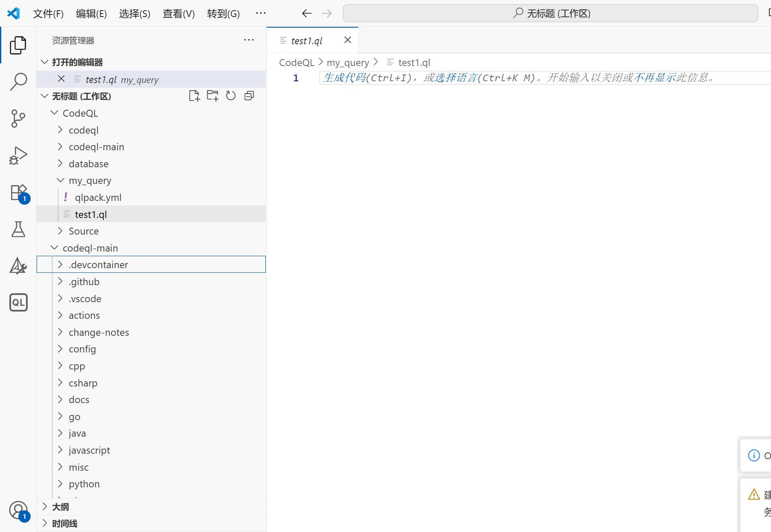The width and height of the screenshot is (771, 532).
Task: Click the 不再显示 link in editor hint
Action: [654, 78]
